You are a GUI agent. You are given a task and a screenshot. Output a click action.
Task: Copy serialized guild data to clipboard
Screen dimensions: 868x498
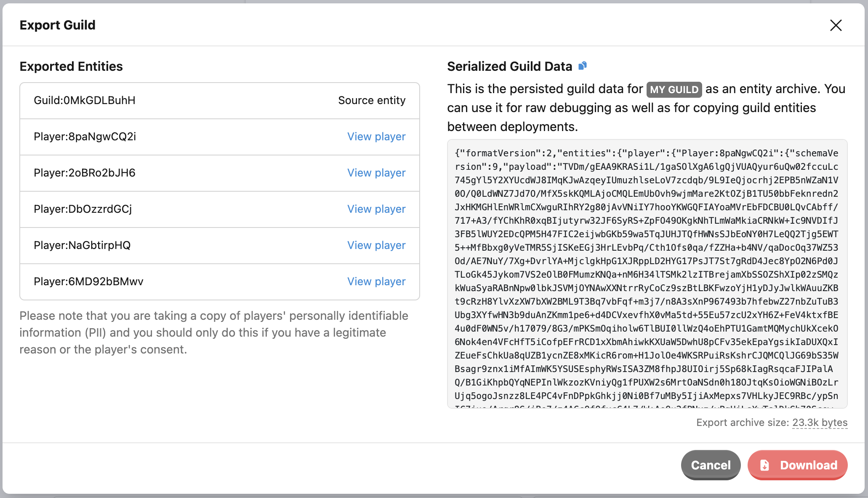click(x=583, y=66)
